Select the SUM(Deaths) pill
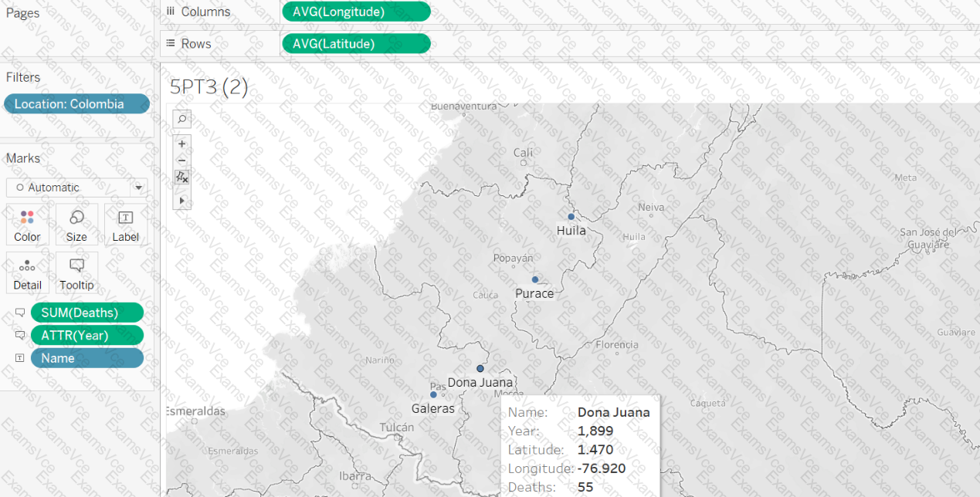 [87, 313]
